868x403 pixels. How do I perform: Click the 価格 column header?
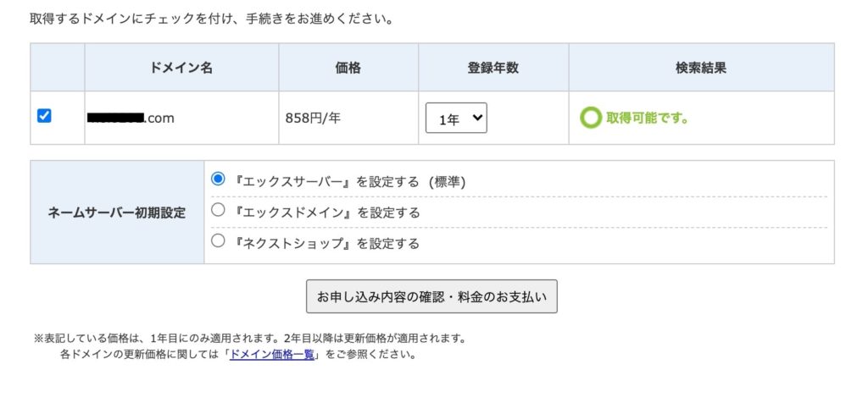click(x=348, y=68)
